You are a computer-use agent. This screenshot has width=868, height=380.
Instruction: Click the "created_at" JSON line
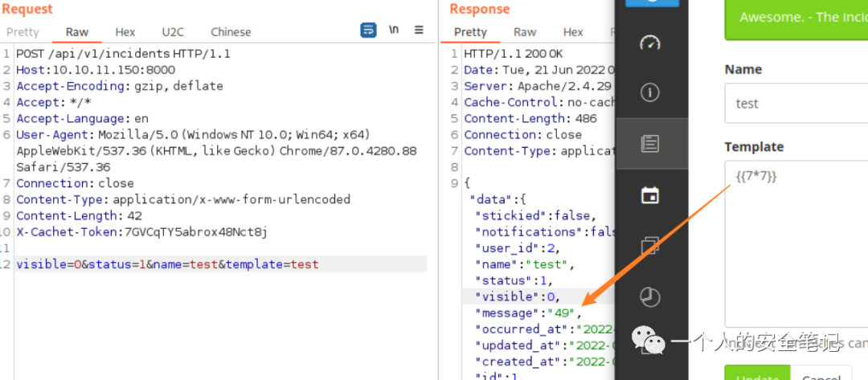click(545, 362)
